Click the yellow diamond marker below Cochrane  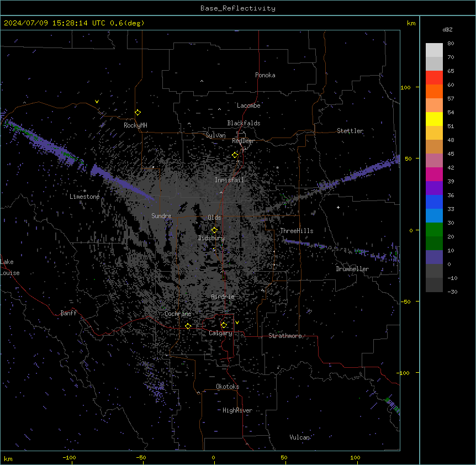click(x=188, y=326)
